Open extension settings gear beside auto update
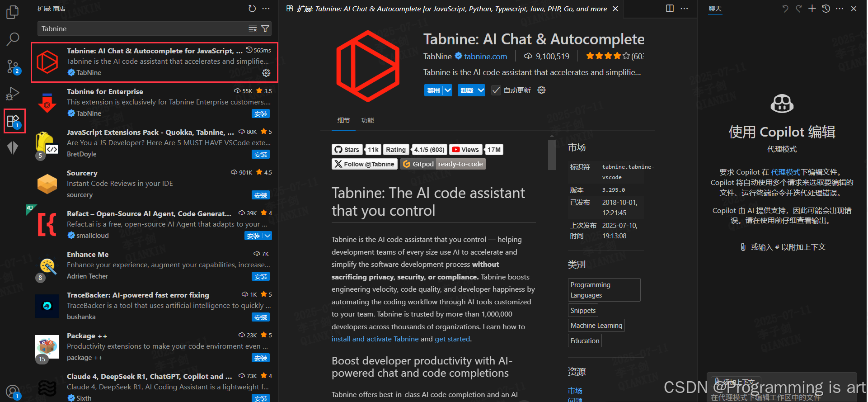 [541, 90]
